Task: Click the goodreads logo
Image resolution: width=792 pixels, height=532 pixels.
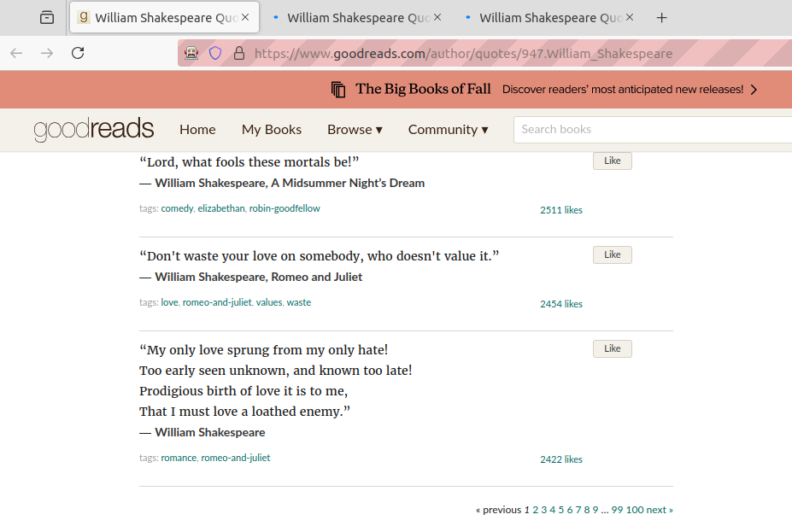Action: (93, 129)
